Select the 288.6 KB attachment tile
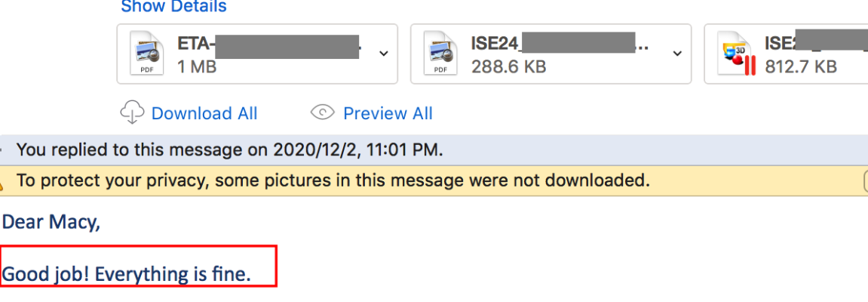 point(551,54)
